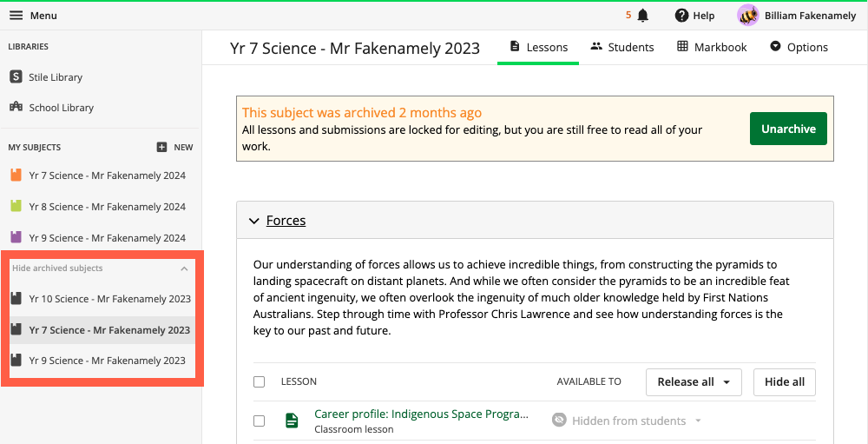The width and height of the screenshot is (868, 444).
Task: Collapse Hide archived subjects chevron
Action: click(x=184, y=268)
